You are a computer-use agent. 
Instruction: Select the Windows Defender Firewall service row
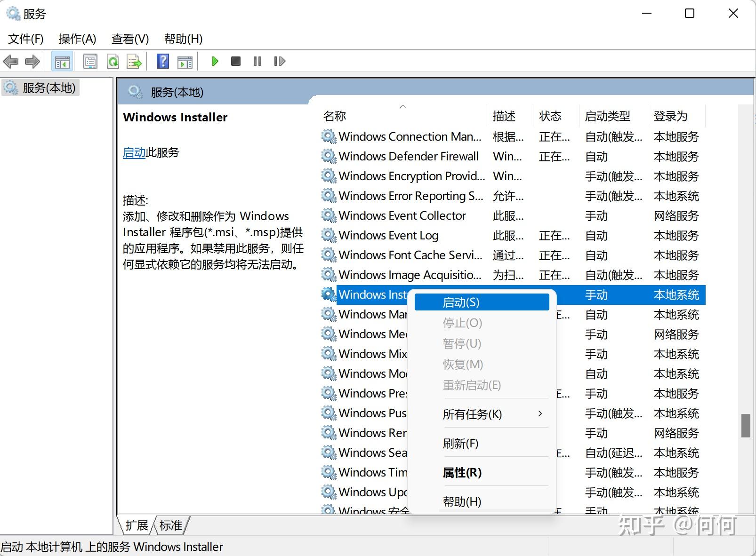coord(512,156)
